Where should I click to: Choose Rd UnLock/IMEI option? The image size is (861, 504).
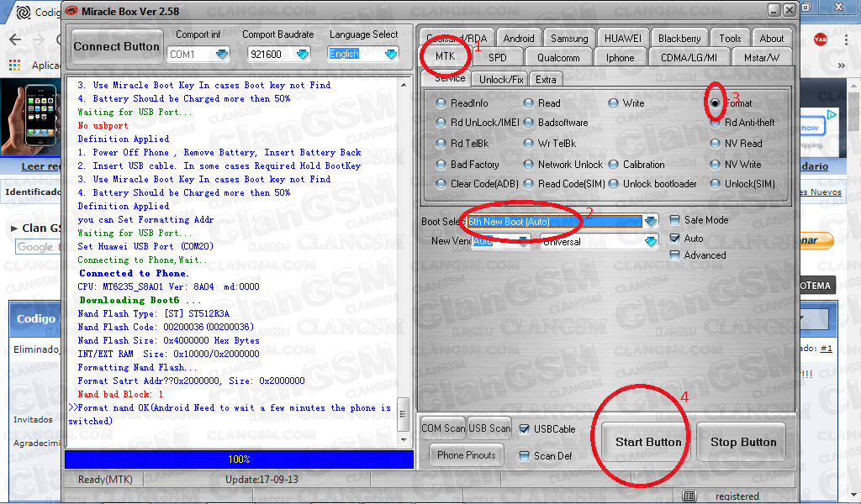[x=441, y=123]
